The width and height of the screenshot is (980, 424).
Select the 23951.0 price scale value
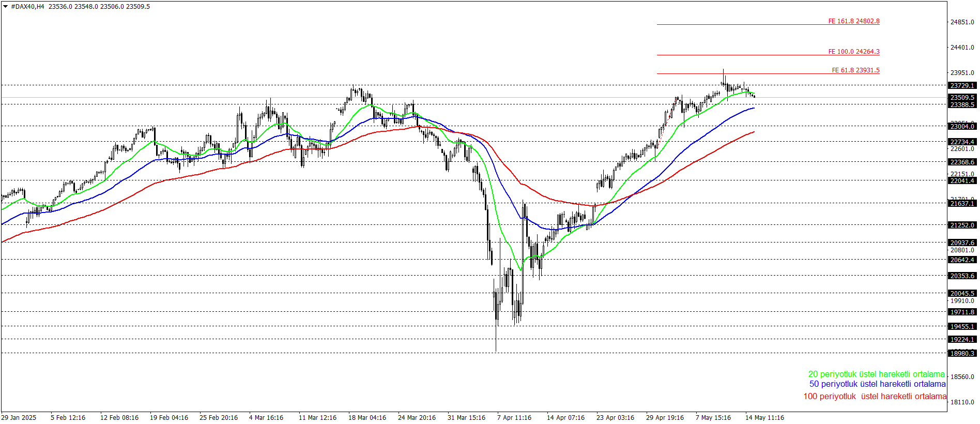pyautogui.click(x=962, y=73)
